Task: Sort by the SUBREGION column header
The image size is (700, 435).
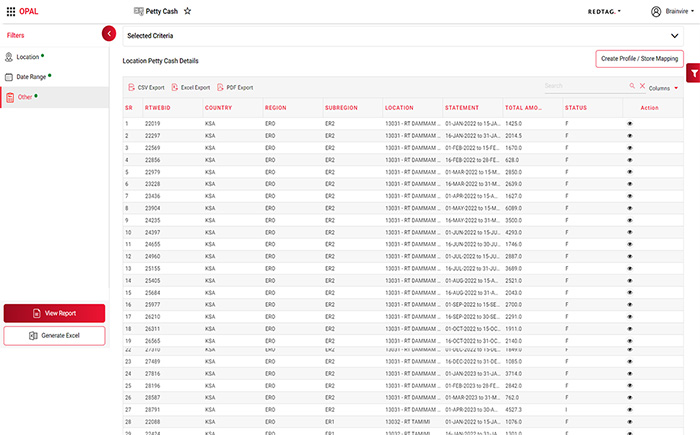Action: [x=341, y=108]
